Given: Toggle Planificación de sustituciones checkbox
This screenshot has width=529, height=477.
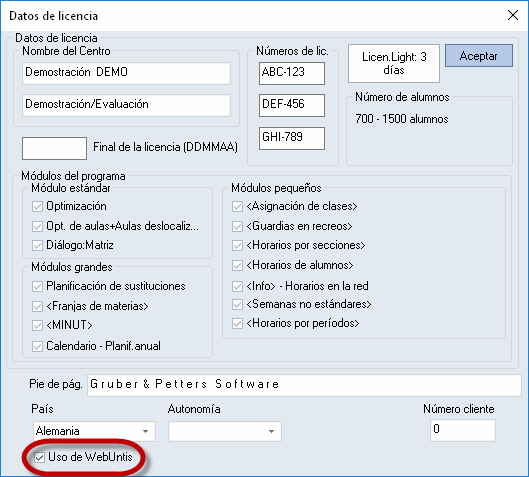Looking at the screenshot, I should pyautogui.click(x=37, y=286).
